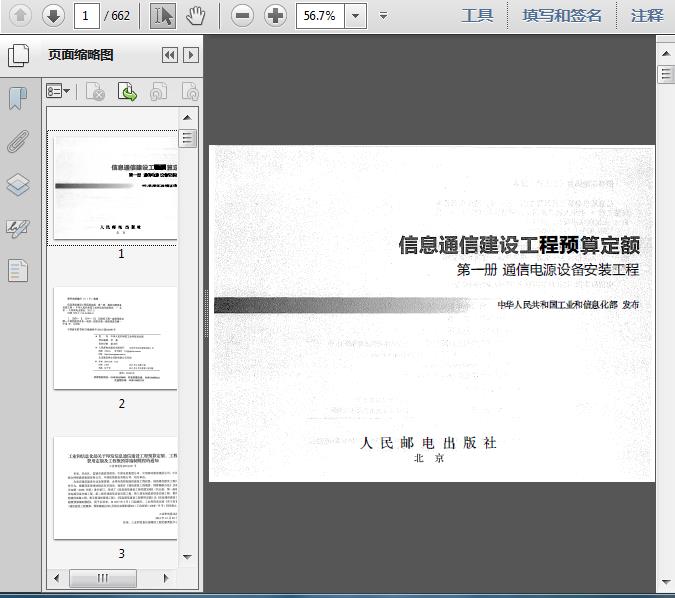The height and width of the screenshot is (598, 675).
Task: Open page thumbnails panel icon
Action: click(19, 56)
